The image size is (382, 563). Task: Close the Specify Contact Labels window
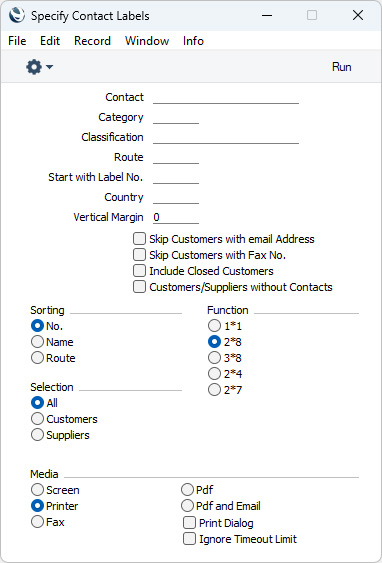[358, 15]
